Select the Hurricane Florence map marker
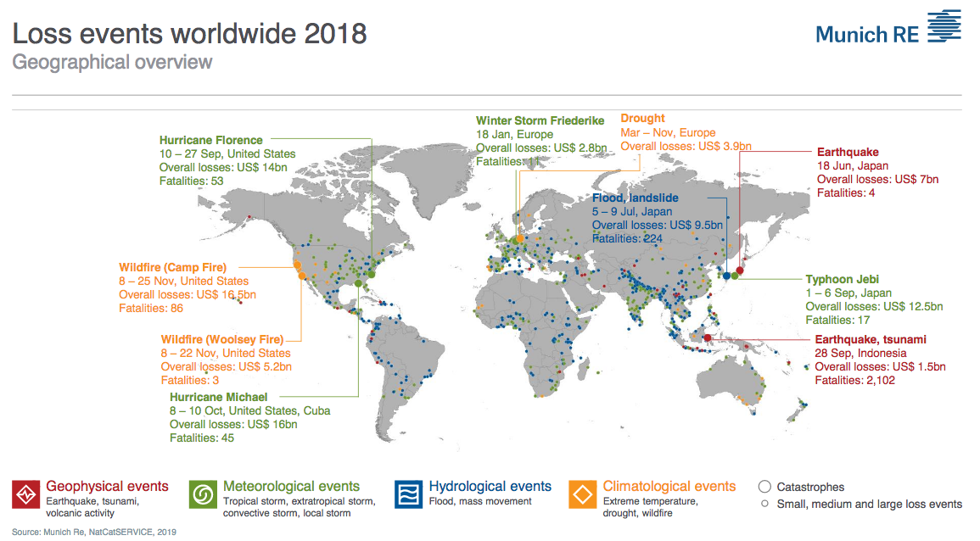Screen dimensions: 980x541 [372, 274]
